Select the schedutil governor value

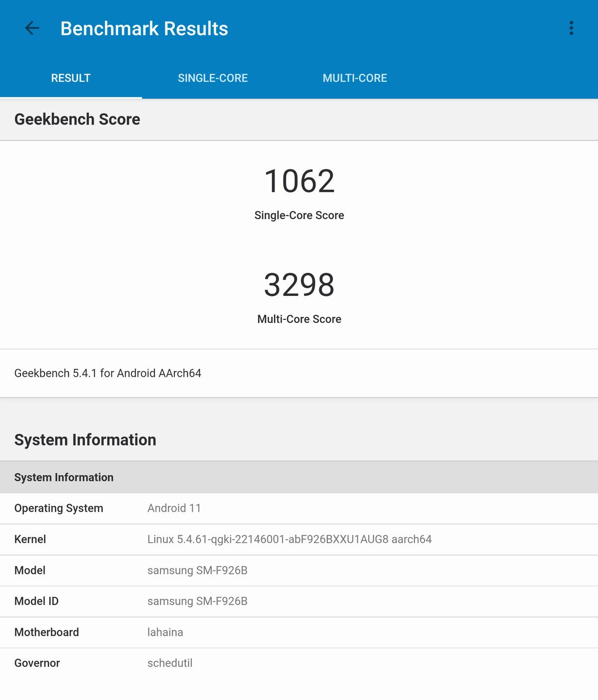[x=170, y=663]
